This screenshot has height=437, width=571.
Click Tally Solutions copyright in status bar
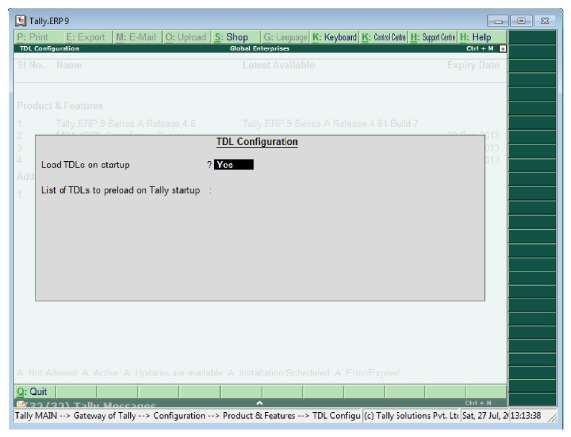click(411, 416)
